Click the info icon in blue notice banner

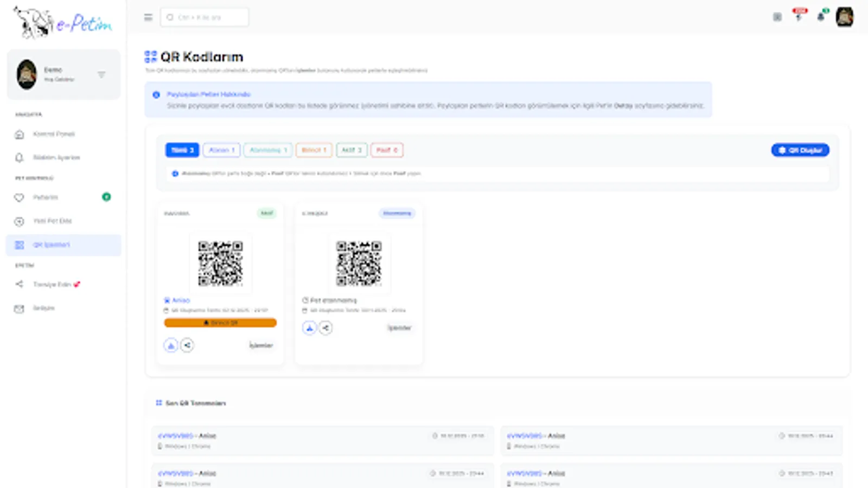point(156,94)
